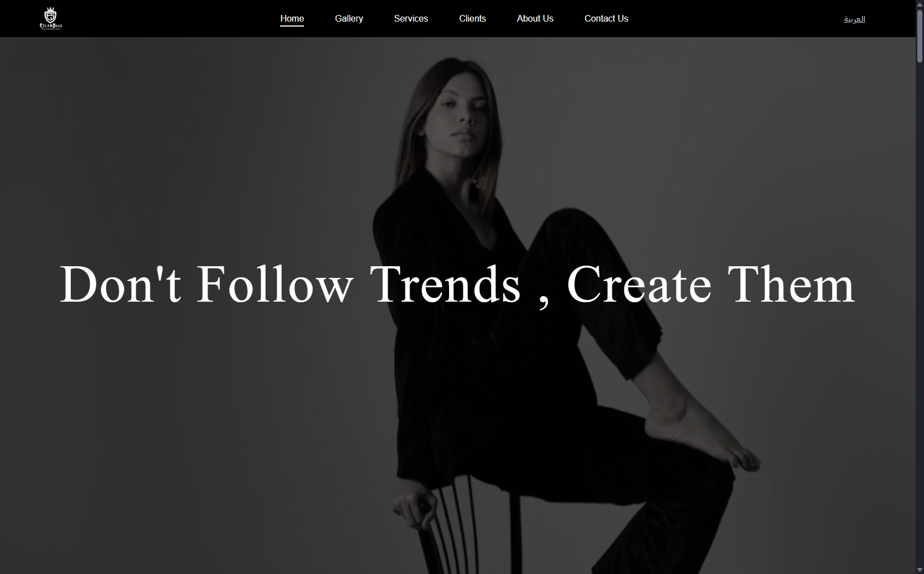The height and width of the screenshot is (574, 924).
Task: Click the vertical scrollbar thumb
Action: (920, 36)
